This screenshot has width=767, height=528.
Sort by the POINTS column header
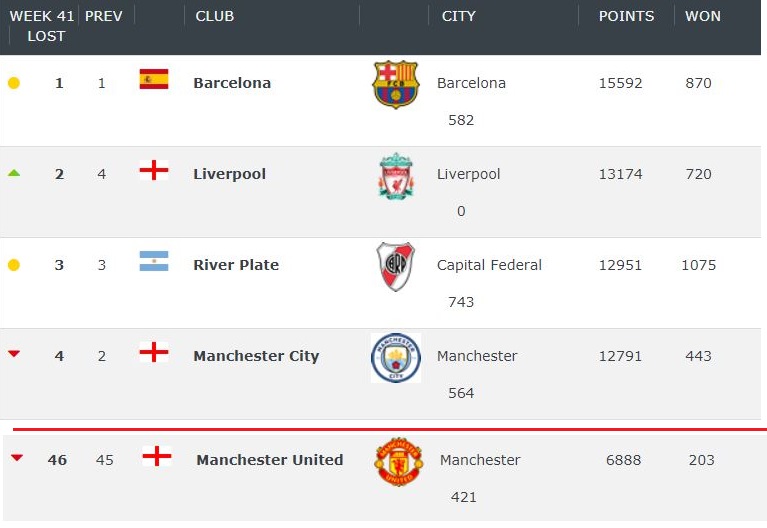coord(626,16)
